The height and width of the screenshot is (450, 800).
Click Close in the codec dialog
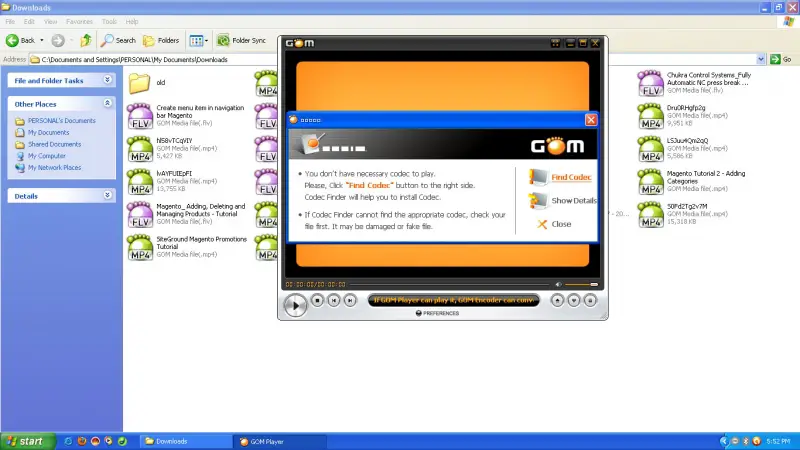click(x=561, y=224)
